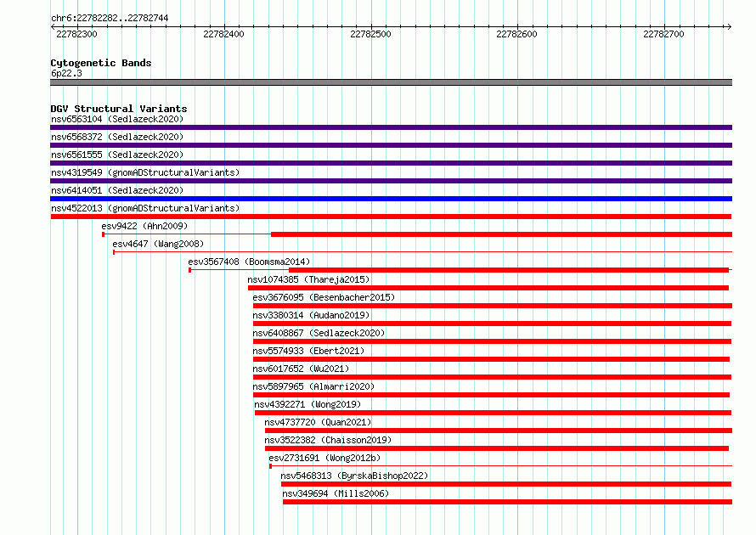Click the red bar under nsv3522382
Viewport: 756px width, 535px height.
pyautogui.click(x=497, y=448)
